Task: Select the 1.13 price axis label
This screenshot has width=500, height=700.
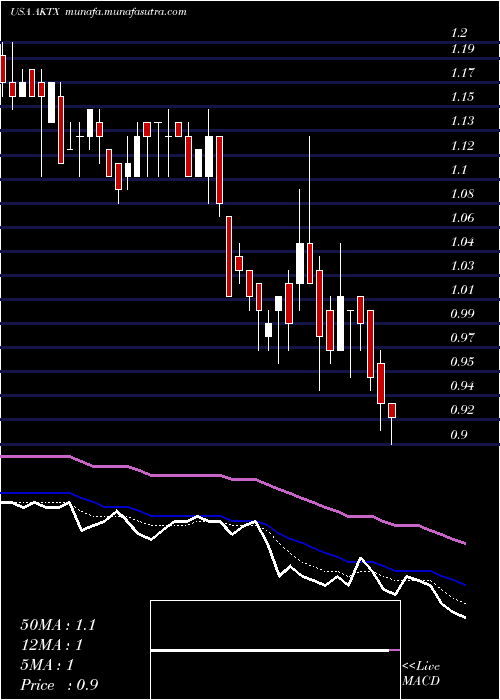Action: [x=463, y=121]
